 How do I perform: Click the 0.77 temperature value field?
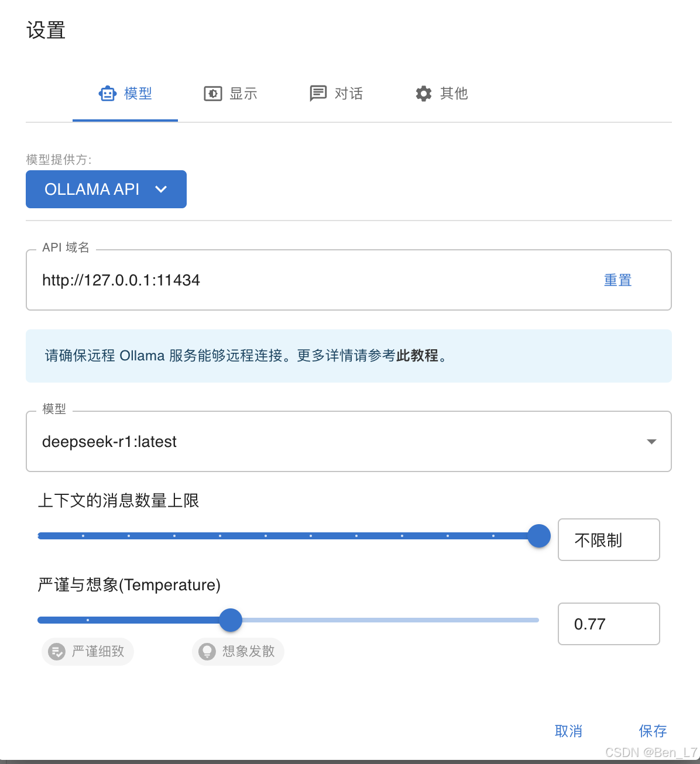(609, 624)
